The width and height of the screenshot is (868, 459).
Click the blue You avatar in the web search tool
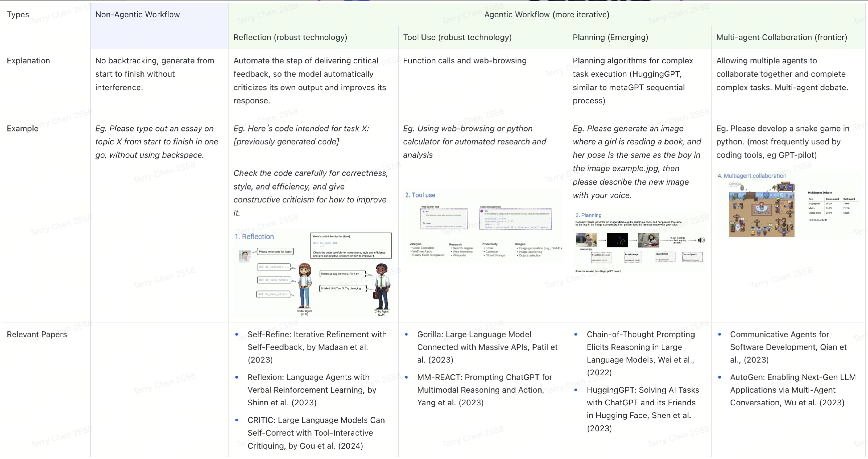pyautogui.click(x=424, y=212)
